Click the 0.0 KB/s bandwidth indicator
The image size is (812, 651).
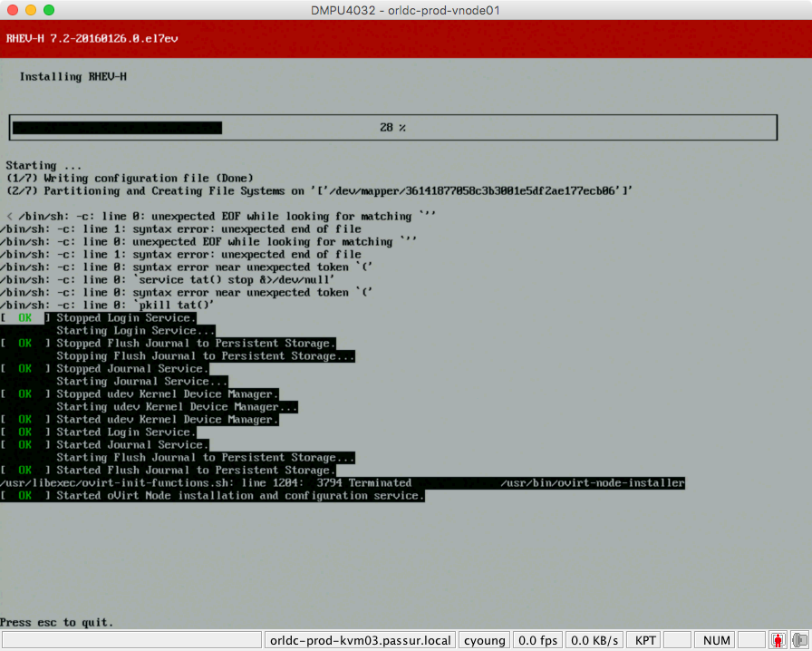coord(594,640)
